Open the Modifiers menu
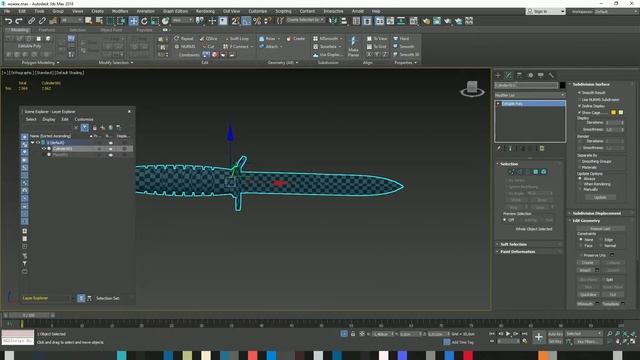The image size is (640, 360). 120,11
